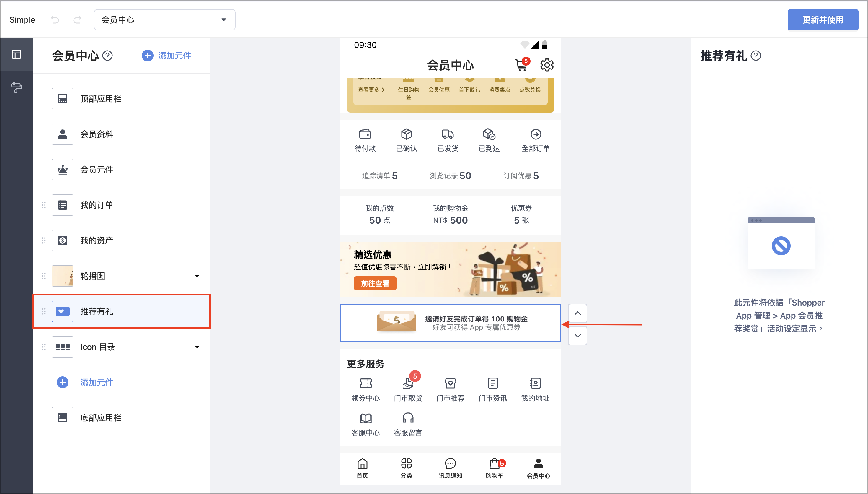Viewport: 868px width, 494px height.
Task: Click drag handle beside Icon 目录
Action: click(43, 347)
